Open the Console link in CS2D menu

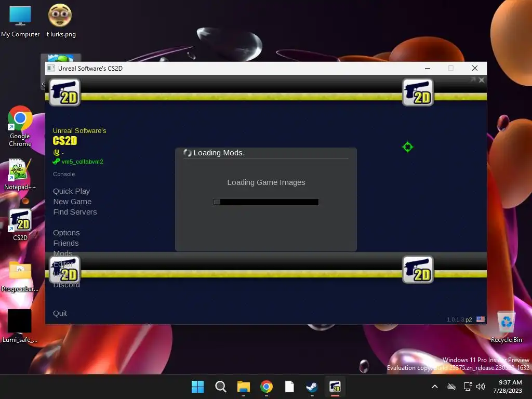[x=64, y=174]
